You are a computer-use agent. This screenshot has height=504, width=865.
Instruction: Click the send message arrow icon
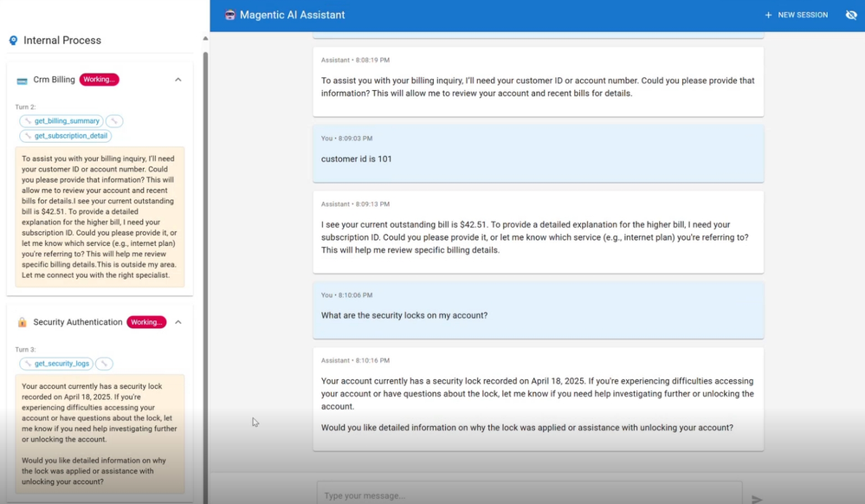(x=757, y=499)
